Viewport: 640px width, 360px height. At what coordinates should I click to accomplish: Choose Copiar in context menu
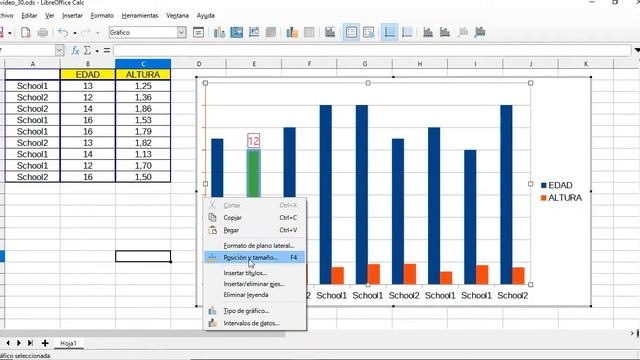tap(254, 218)
